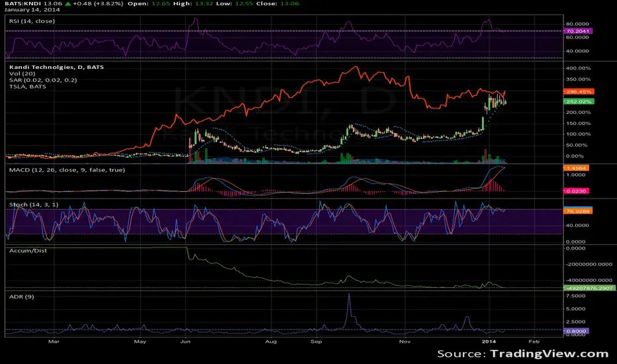Viewport: 617px width, 364px height.
Task: Click the 7.5000 ADR scale label
Action: coord(576,296)
